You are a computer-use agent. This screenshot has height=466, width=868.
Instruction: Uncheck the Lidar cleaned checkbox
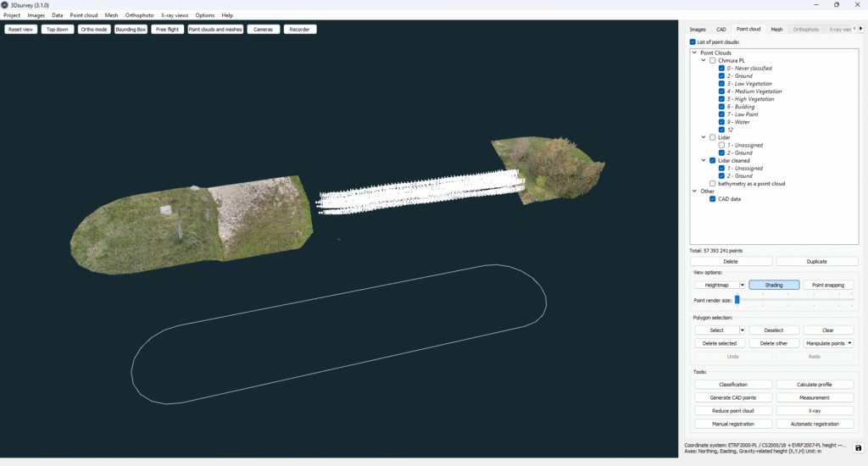pyautogui.click(x=712, y=160)
